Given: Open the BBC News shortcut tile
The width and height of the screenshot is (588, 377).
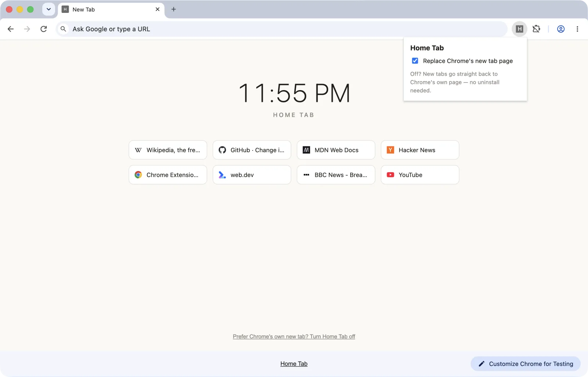Looking at the screenshot, I should pos(336,175).
